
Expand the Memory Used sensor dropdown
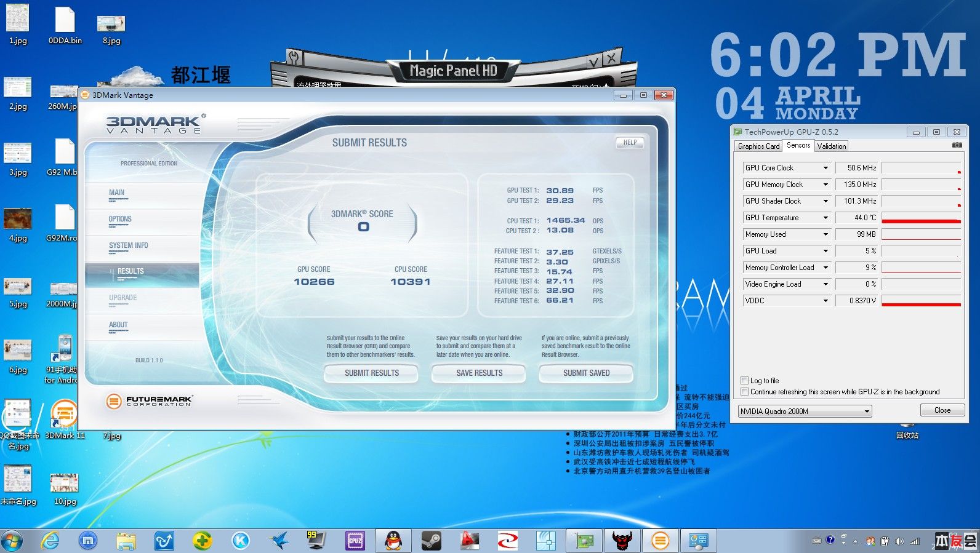coord(825,234)
